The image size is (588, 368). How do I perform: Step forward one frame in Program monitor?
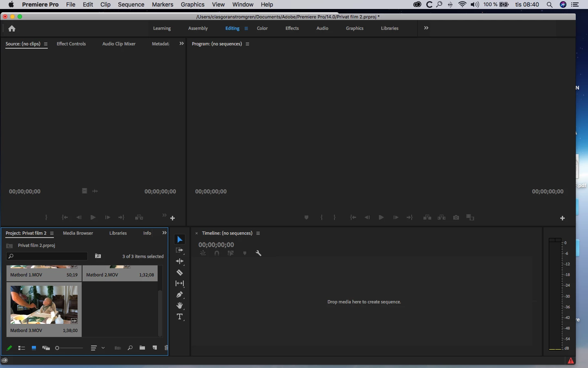[396, 218]
